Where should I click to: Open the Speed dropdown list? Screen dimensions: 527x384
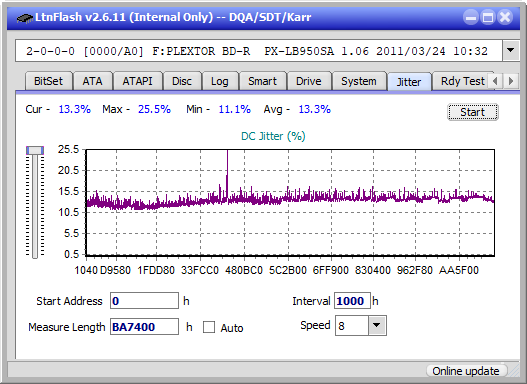pos(377,325)
